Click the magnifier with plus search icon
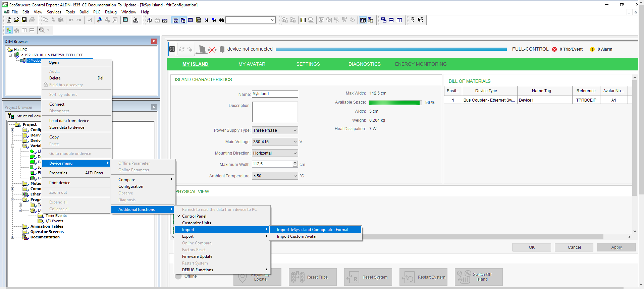Screen dimensions: 644x289 (x=100, y=20)
